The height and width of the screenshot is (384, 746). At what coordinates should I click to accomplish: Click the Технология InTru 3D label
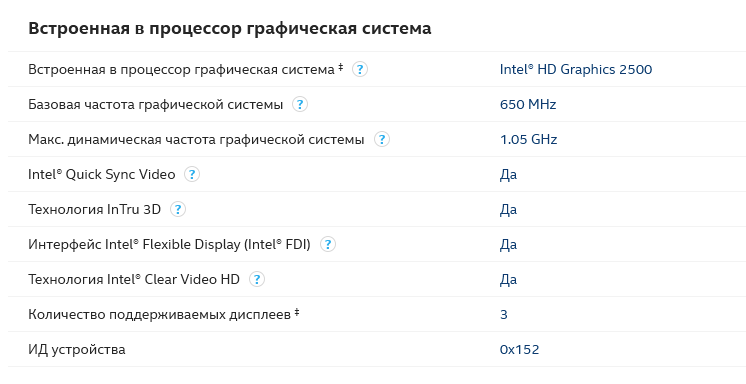click(x=95, y=209)
